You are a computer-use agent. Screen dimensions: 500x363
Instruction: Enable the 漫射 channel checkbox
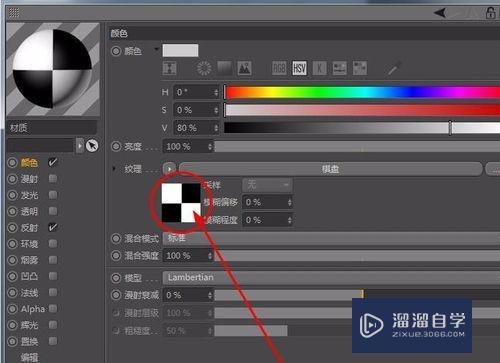(53, 179)
